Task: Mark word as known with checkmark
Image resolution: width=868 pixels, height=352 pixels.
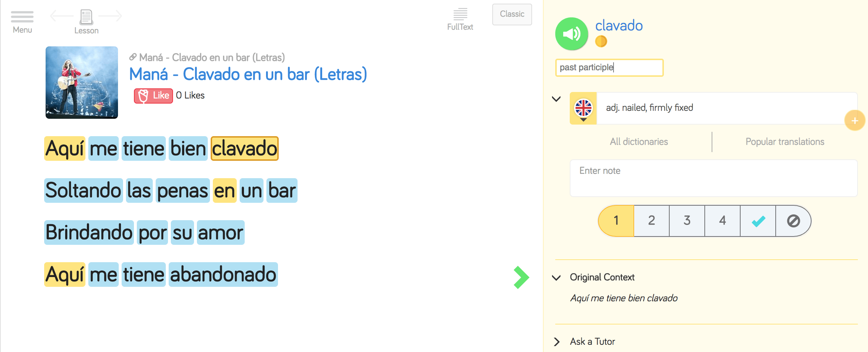Action: [x=758, y=221]
